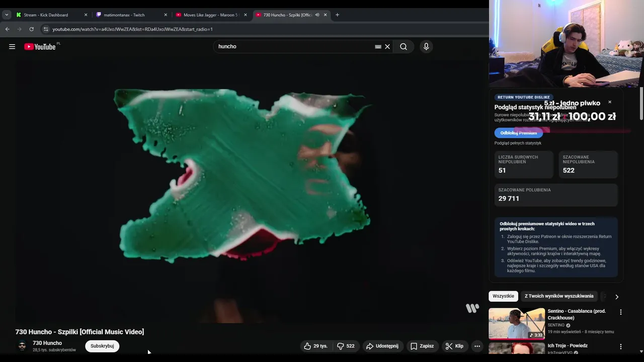
Task: Open Sentino - Casablanca video thumbnail
Action: (x=517, y=324)
